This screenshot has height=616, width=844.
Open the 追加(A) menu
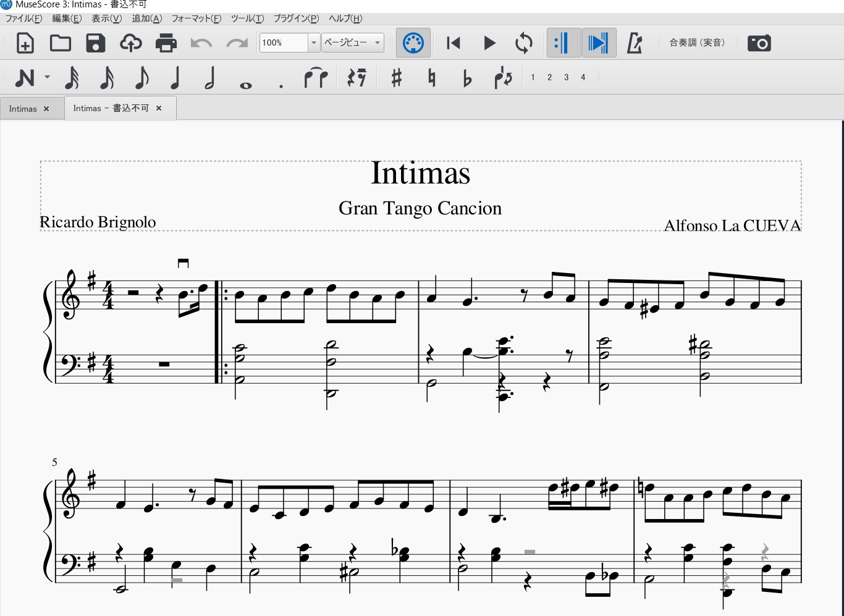[147, 19]
